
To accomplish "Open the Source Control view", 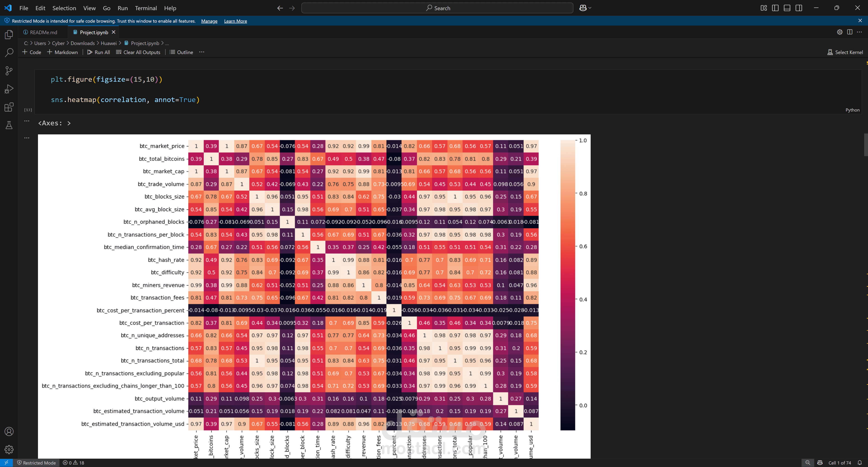I will [9, 71].
